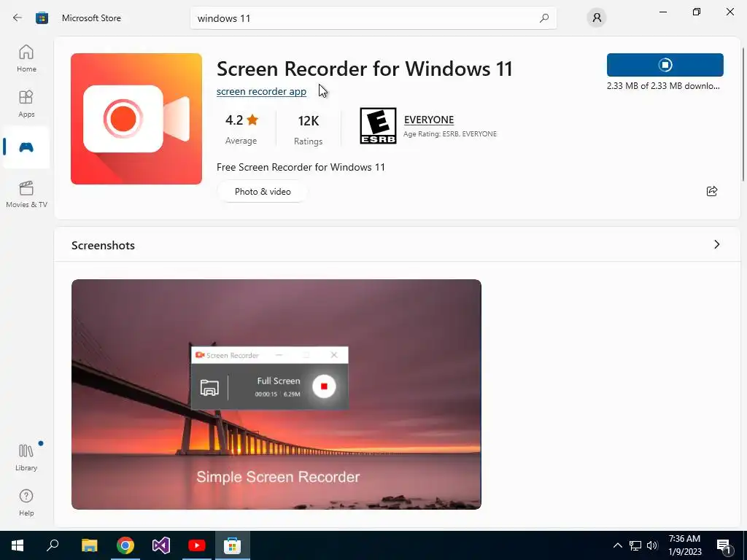Click the Age Rating: ESRB. EVERYONE text
Image resolution: width=747 pixels, height=560 pixels.
pos(449,134)
